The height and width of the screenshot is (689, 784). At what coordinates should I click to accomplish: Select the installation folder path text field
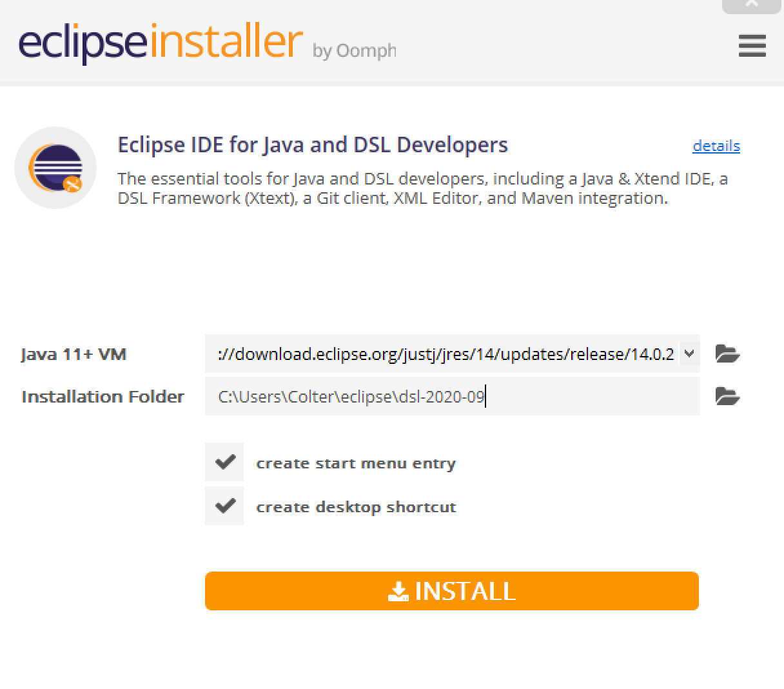tap(451, 396)
